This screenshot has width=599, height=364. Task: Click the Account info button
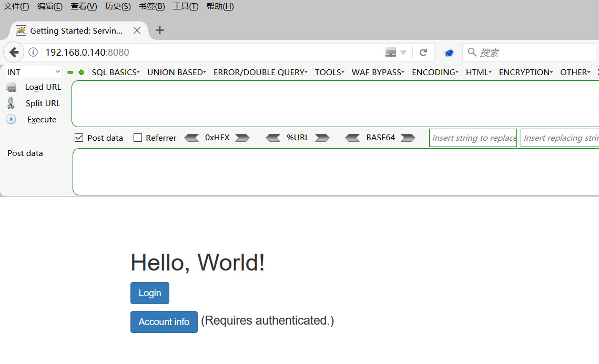164,322
